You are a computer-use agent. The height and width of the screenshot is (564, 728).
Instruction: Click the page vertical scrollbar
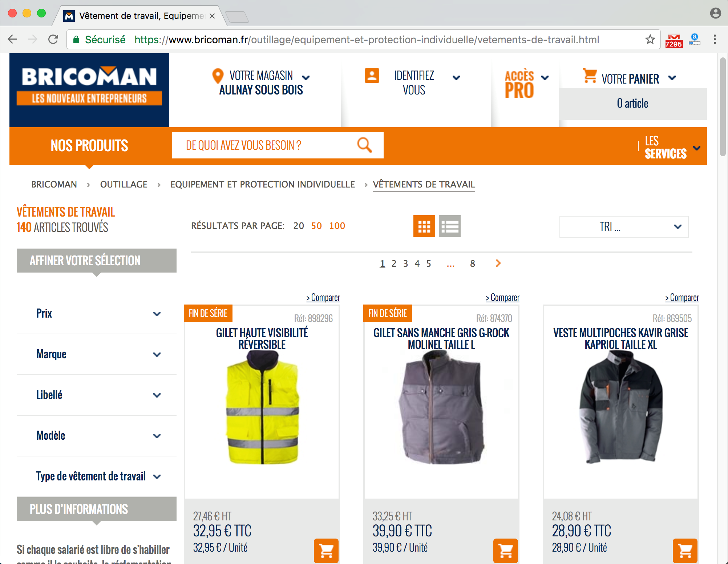(723, 107)
